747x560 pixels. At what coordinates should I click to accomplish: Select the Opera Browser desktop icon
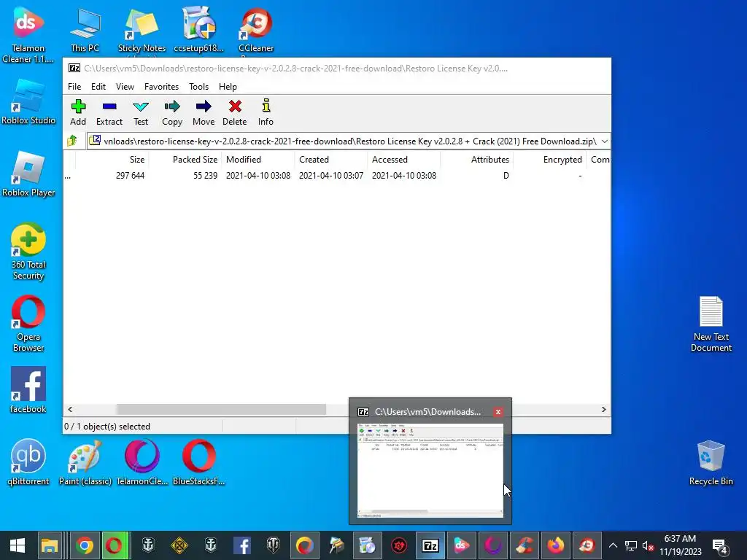coord(28,324)
